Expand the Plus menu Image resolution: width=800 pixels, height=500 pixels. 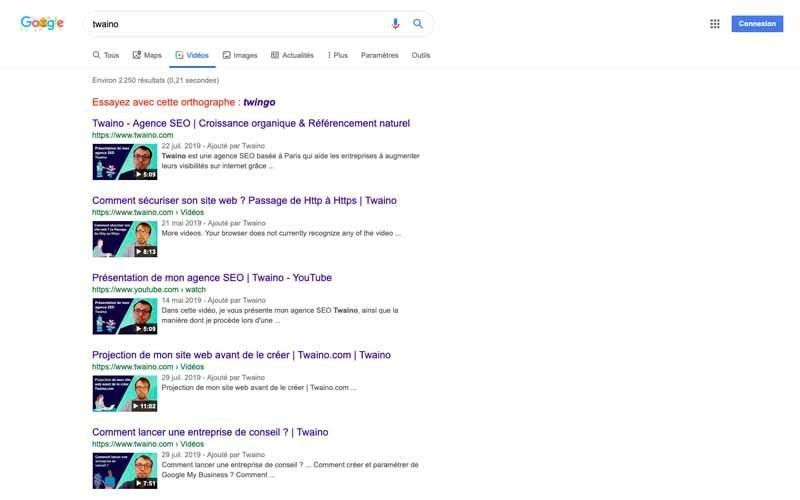click(x=338, y=55)
